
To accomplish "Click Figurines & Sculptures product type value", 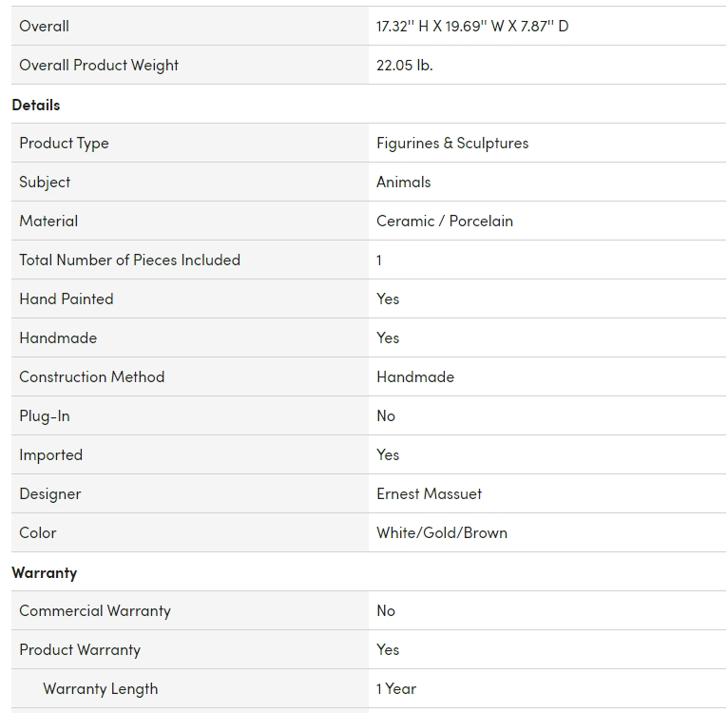I will [x=452, y=143].
